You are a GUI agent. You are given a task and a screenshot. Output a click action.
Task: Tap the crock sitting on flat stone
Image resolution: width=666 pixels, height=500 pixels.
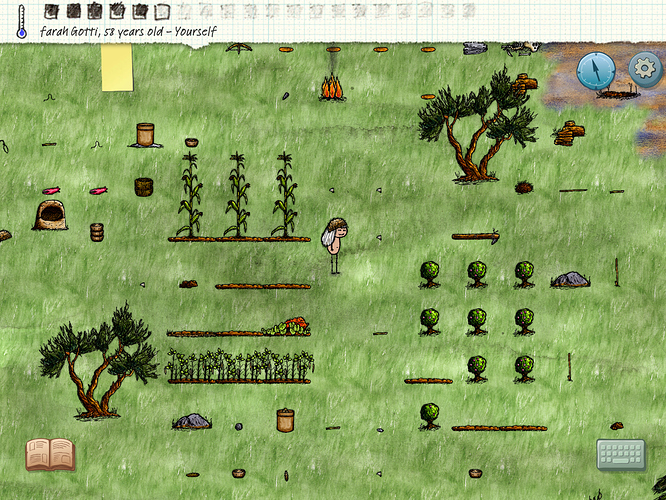(x=145, y=135)
